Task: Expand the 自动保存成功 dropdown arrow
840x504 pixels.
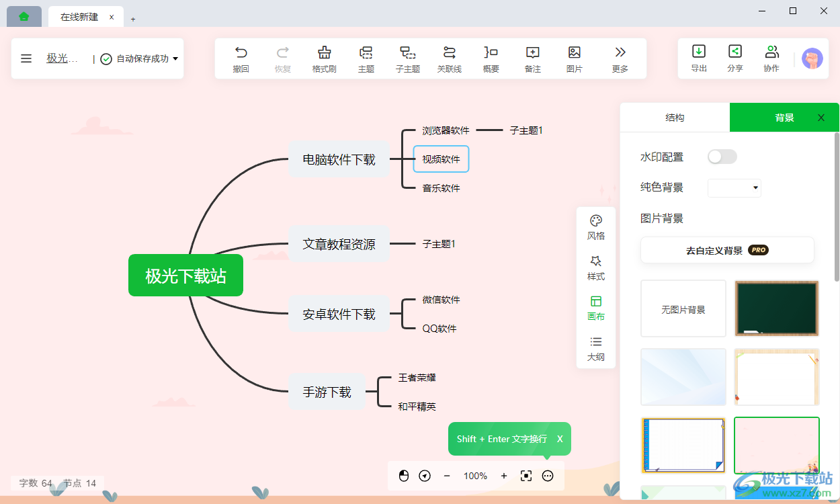Action: point(175,58)
